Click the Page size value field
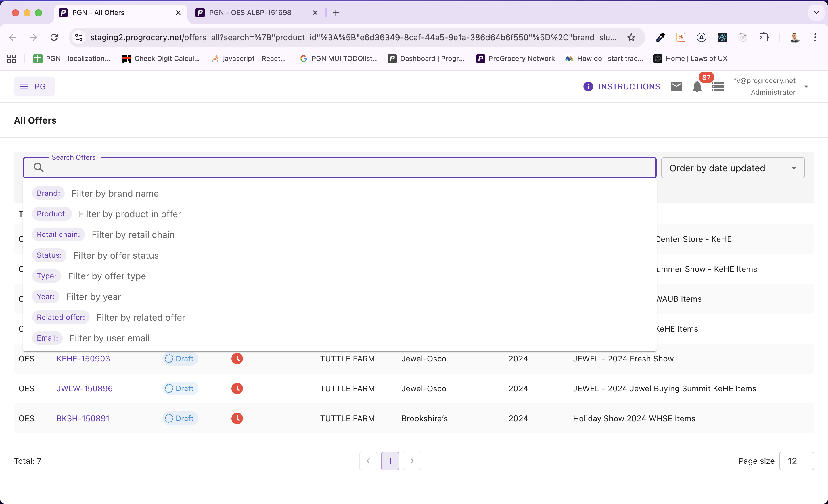This screenshot has height=504, width=828. point(796,461)
